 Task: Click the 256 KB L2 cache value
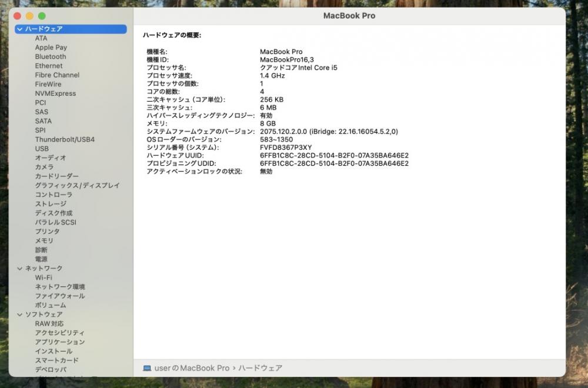(x=272, y=99)
